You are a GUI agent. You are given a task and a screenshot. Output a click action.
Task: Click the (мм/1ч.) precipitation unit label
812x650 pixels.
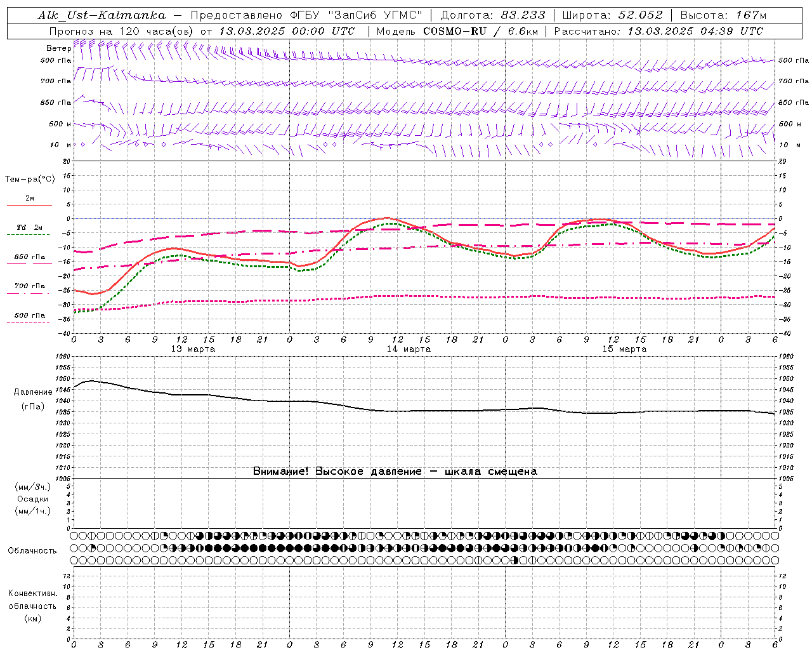33,511
